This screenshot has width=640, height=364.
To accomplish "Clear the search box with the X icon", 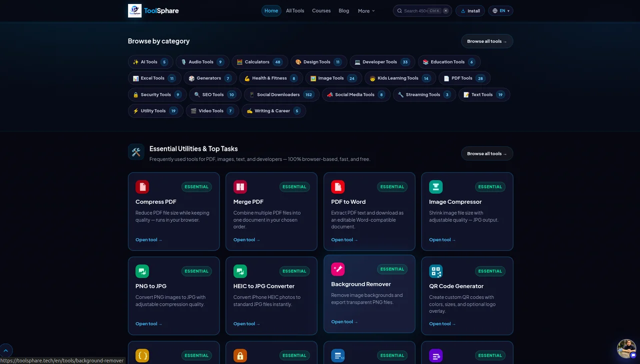I will [x=445, y=10].
